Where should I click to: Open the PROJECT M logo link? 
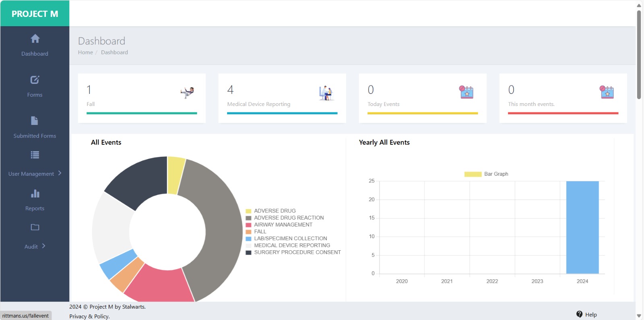click(35, 14)
